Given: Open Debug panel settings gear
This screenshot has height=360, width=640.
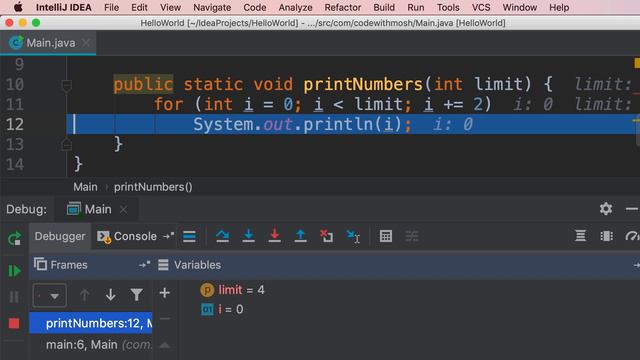Looking at the screenshot, I should point(606,209).
